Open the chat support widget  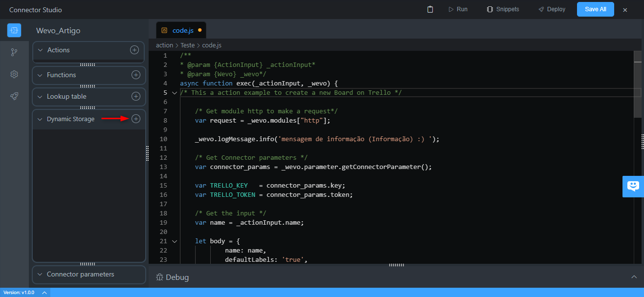click(x=633, y=186)
